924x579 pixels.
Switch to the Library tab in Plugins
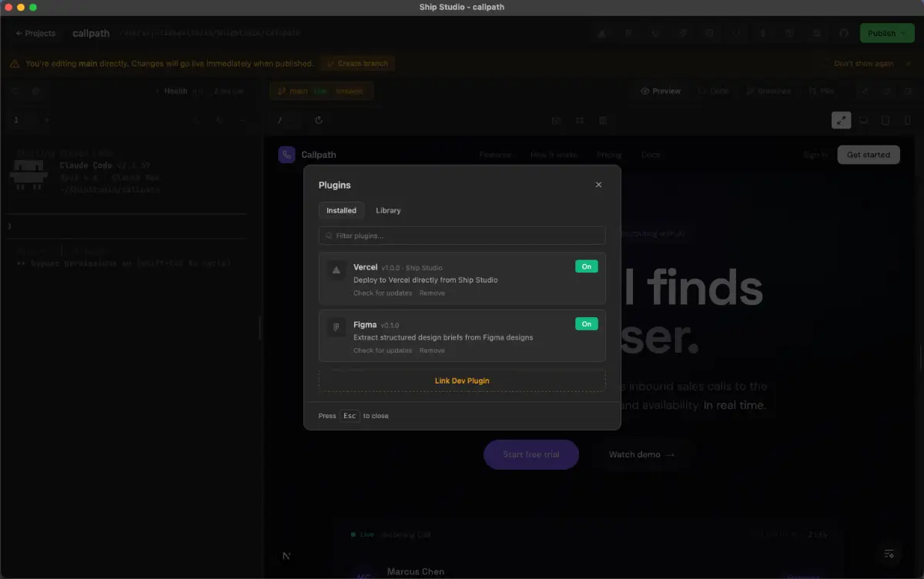coord(388,210)
